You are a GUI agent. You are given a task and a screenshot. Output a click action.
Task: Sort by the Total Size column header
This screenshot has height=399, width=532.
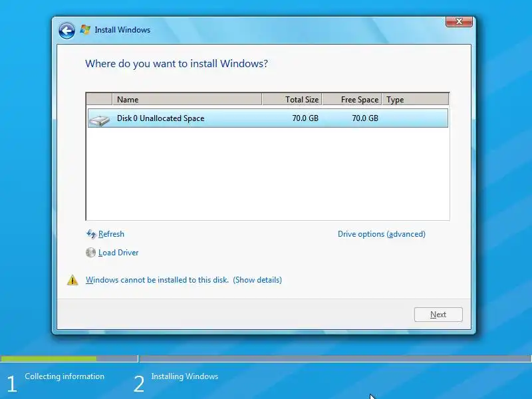292,99
